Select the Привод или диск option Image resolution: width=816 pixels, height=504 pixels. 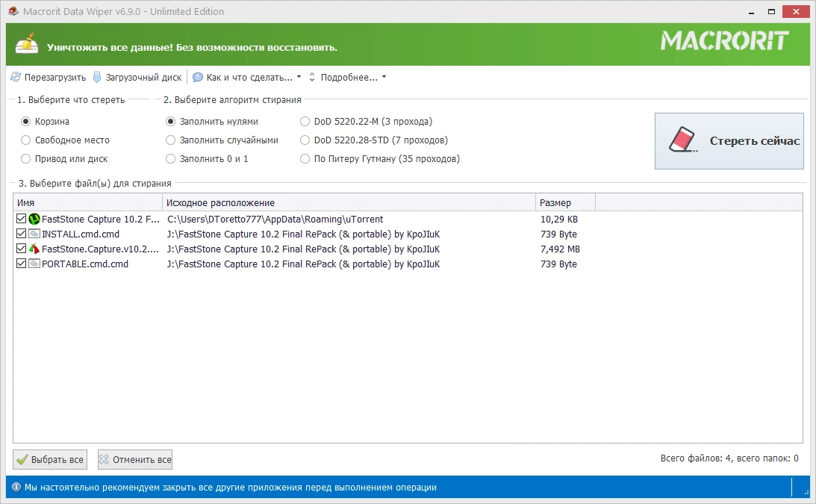tap(25, 159)
